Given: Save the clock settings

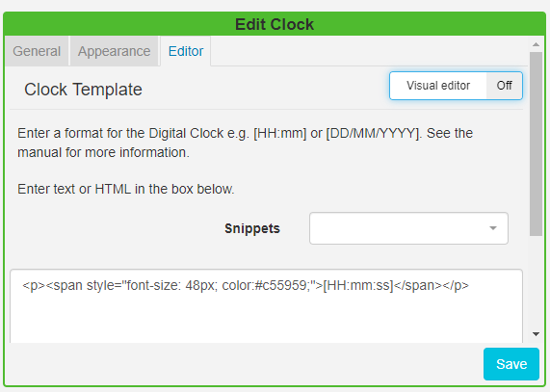Looking at the screenshot, I should [511, 364].
